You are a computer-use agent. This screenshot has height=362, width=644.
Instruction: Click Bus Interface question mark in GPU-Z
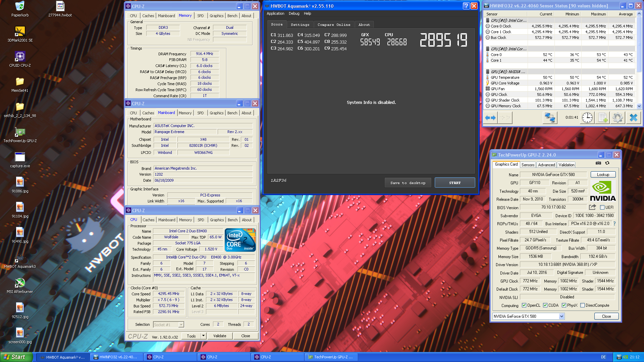pyautogui.click(x=614, y=224)
